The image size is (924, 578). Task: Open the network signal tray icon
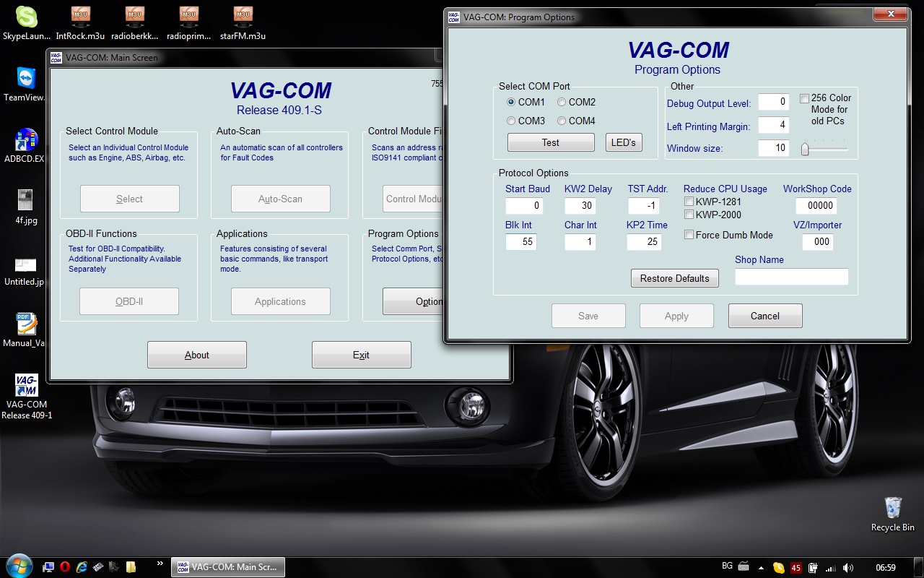(x=831, y=568)
